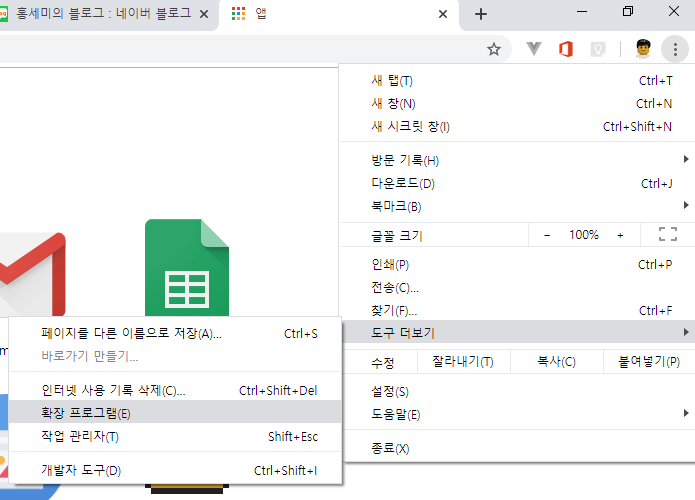695x500 pixels.
Task: Expand the 도움말(E) submenu
Action: point(517,414)
